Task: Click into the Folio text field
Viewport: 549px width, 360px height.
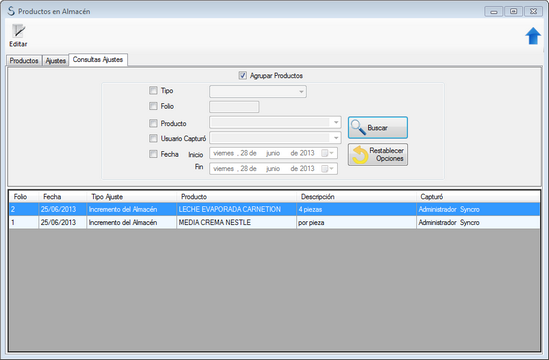Action: [x=234, y=107]
